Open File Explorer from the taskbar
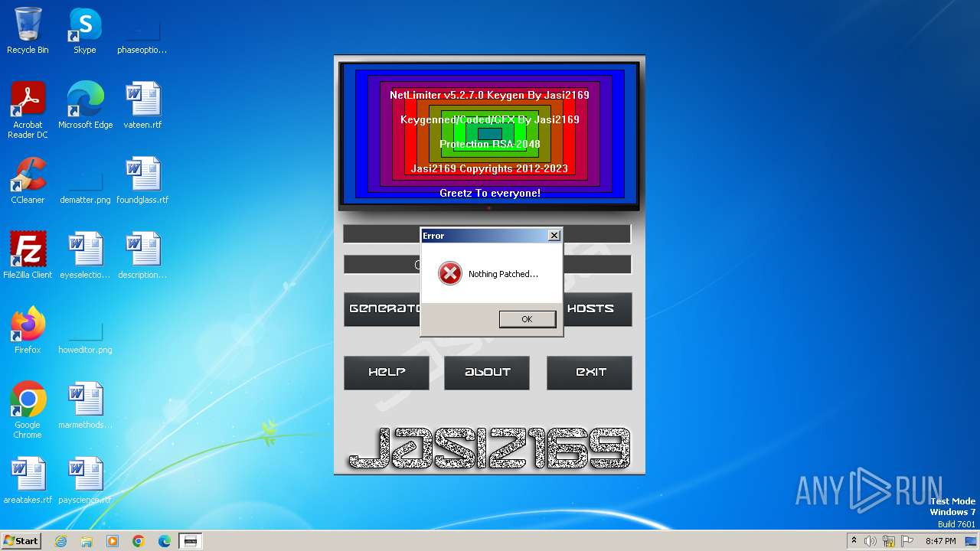This screenshot has width=980, height=551. click(x=87, y=541)
